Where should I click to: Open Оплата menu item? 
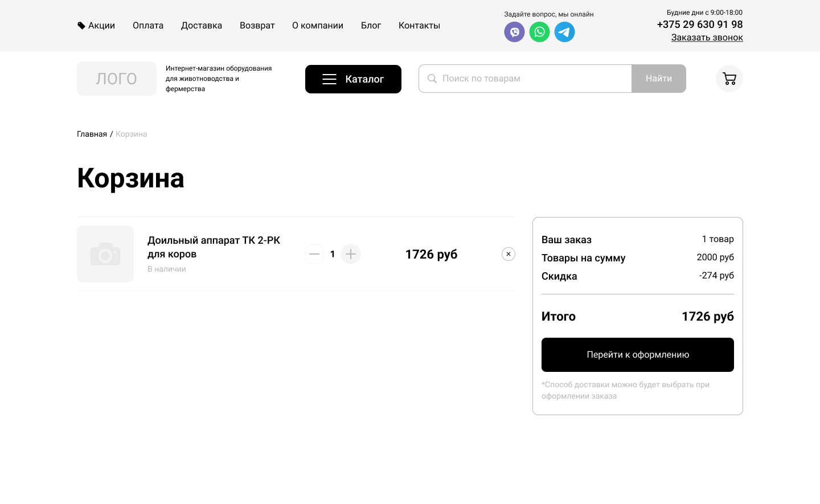[148, 26]
